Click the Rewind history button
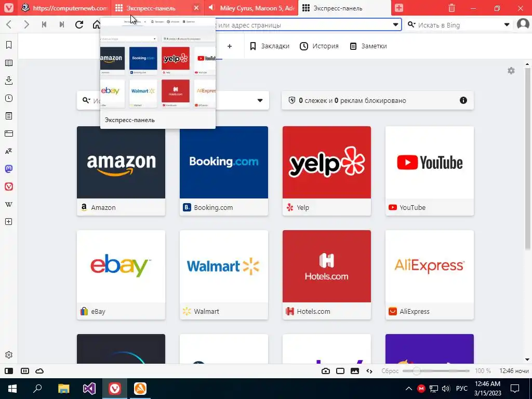This screenshot has width=532, height=399. tap(44, 24)
